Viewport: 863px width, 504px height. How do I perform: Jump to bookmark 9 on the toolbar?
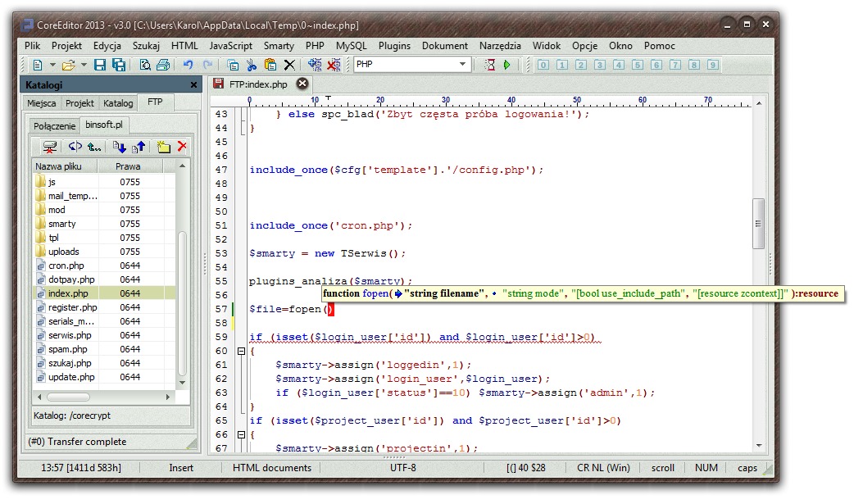coord(713,65)
